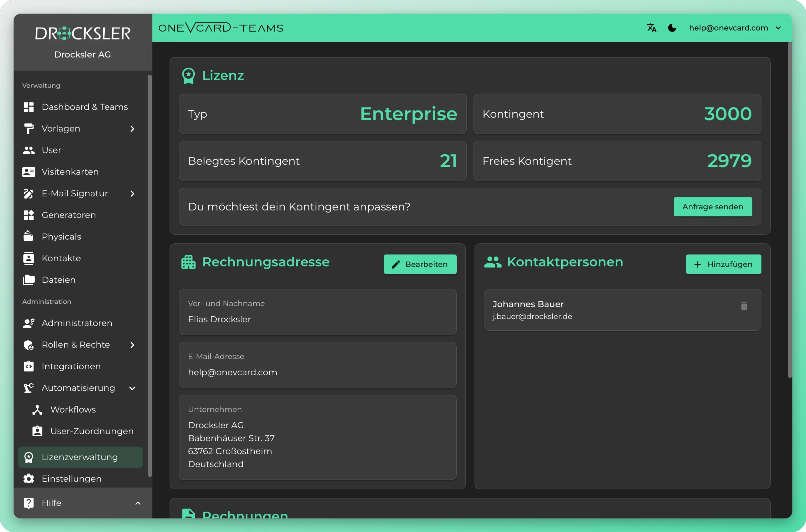
Task: Click the main content vertical scrollbar
Action: pos(790,210)
